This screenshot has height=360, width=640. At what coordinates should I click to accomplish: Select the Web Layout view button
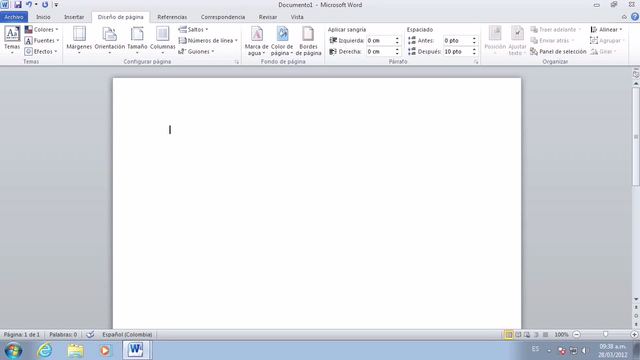[527, 335]
